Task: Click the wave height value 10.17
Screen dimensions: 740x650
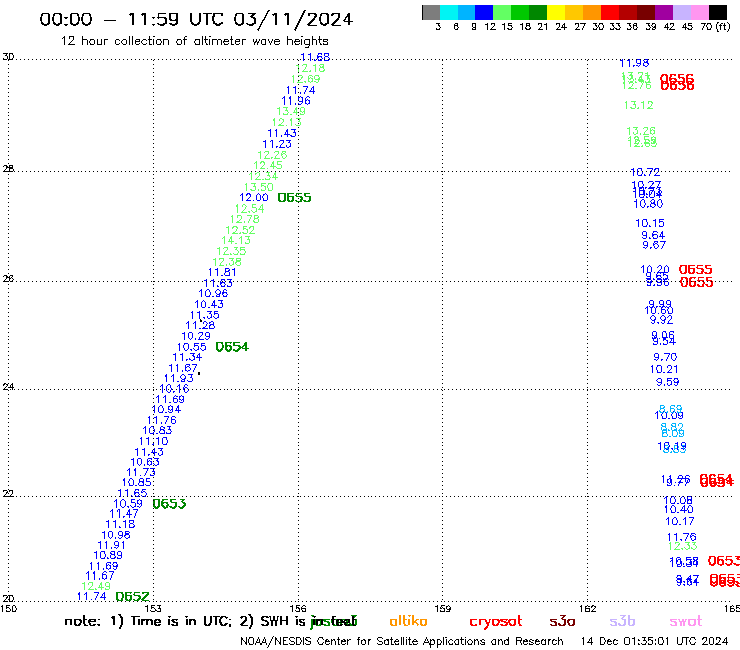Action: point(680,522)
